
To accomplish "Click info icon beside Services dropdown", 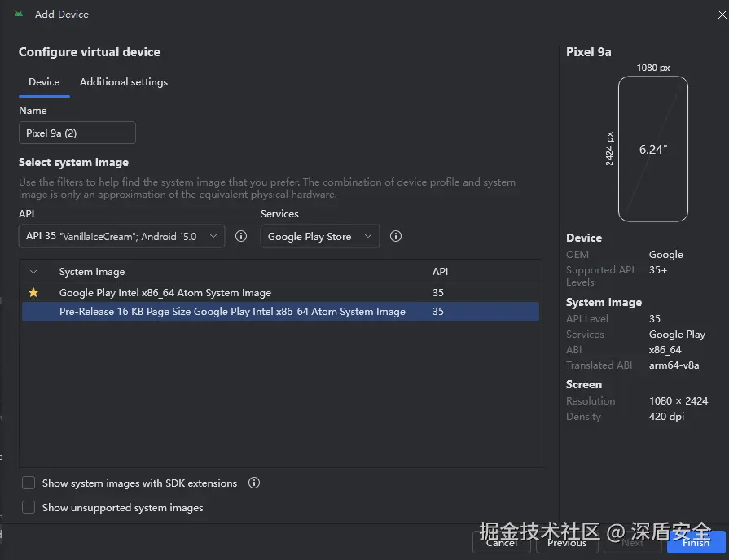I will [396, 237].
